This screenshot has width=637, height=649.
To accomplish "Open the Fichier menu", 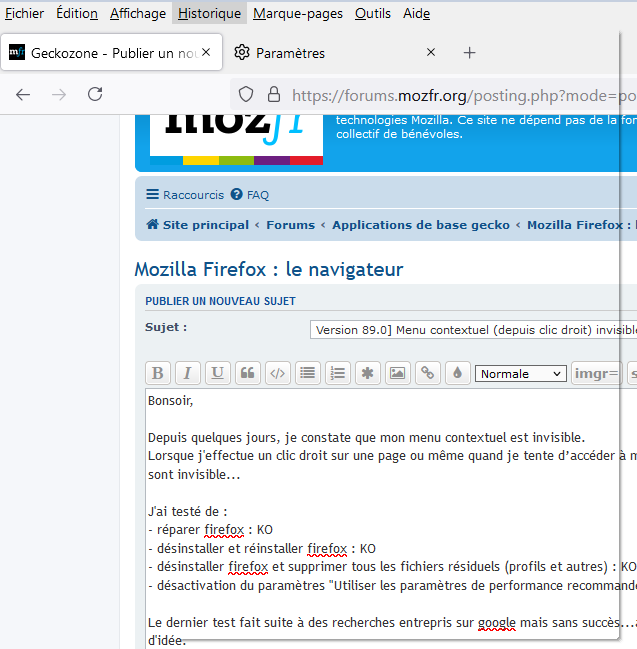I will (24, 13).
